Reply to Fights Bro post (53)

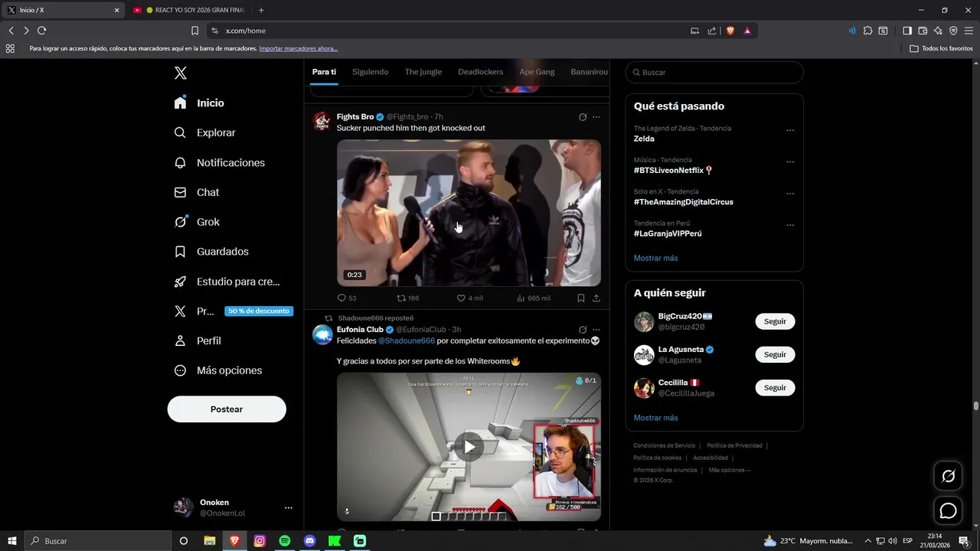click(x=347, y=298)
